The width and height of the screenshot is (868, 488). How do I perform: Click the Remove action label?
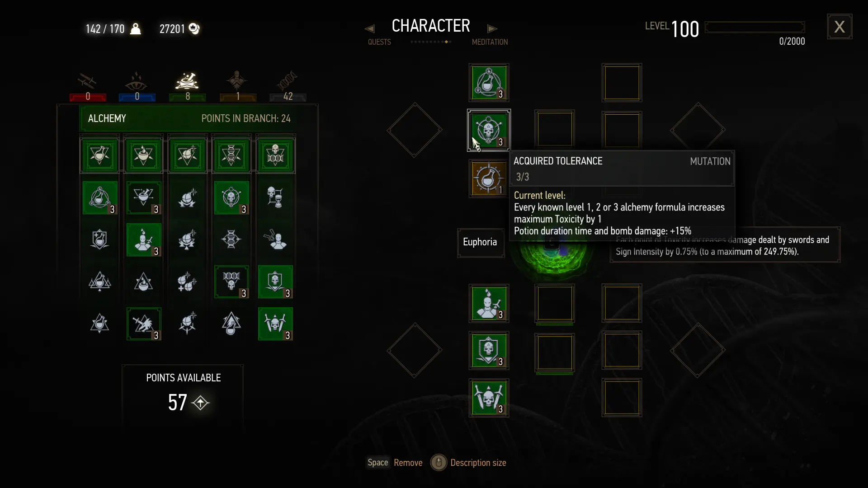pyautogui.click(x=408, y=463)
